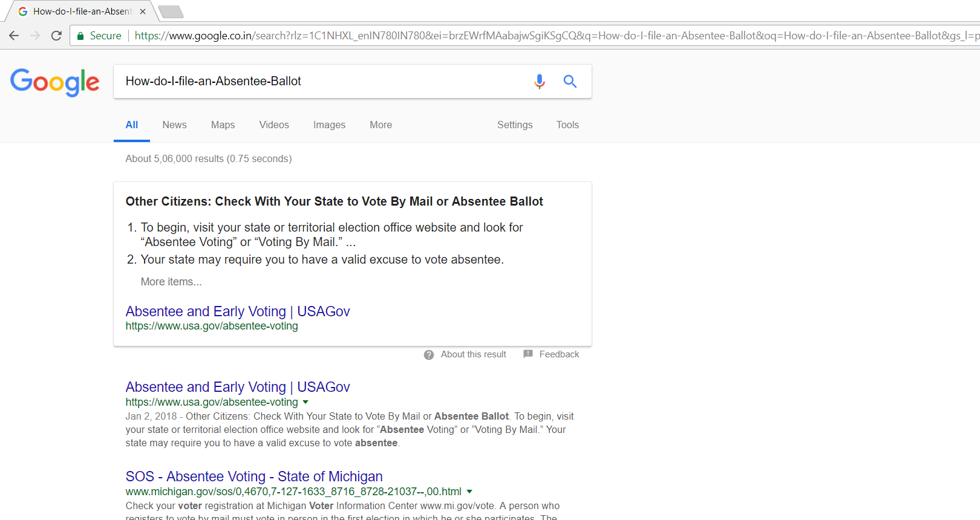Click the question mark About this result icon
This screenshot has height=520, width=980.
click(429, 355)
